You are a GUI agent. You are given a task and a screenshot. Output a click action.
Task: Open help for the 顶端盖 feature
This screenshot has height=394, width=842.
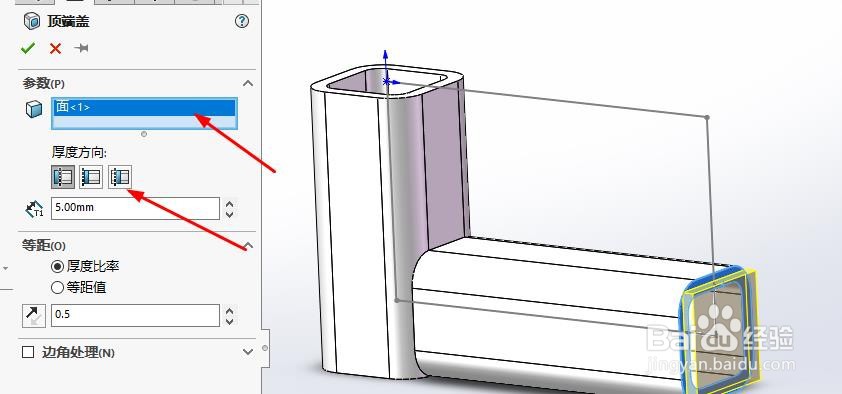(242, 21)
